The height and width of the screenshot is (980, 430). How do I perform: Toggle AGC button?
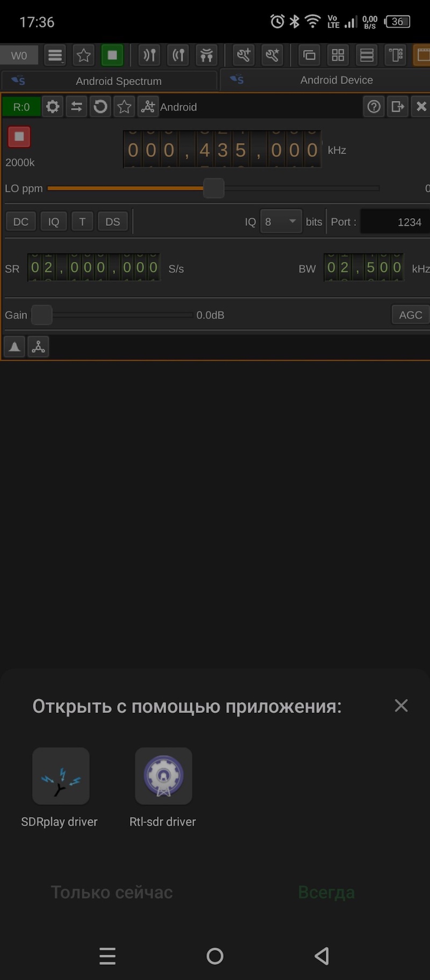tap(411, 314)
